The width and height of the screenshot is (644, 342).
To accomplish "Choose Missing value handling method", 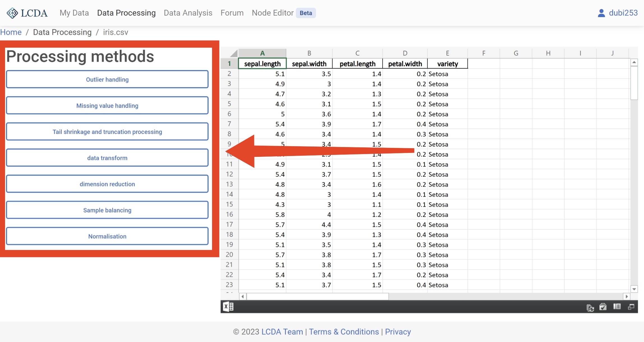I will tap(107, 106).
